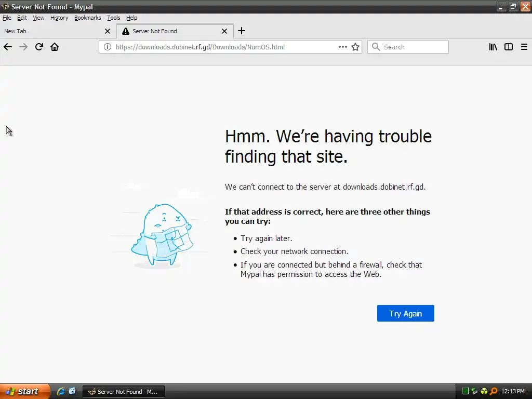The image size is (532, 399).
Task: Minimize the Mypal window
Action: click(x=501, y=7)
